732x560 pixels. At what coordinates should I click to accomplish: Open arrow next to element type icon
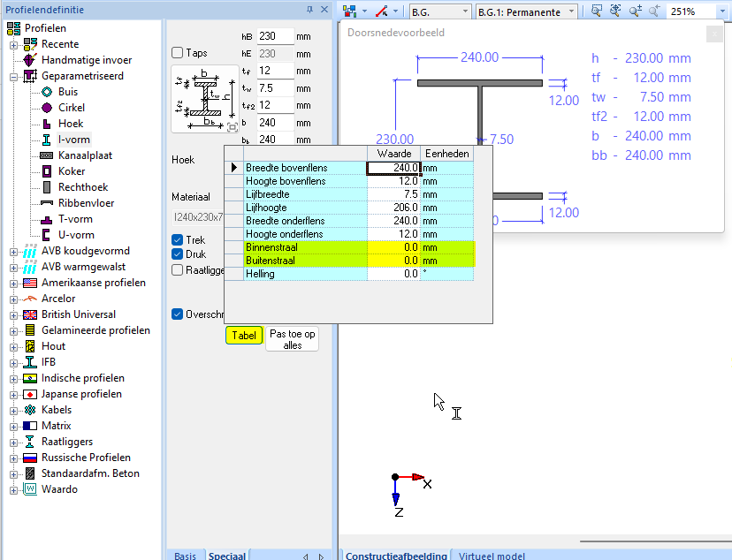[x=364, y=11]
